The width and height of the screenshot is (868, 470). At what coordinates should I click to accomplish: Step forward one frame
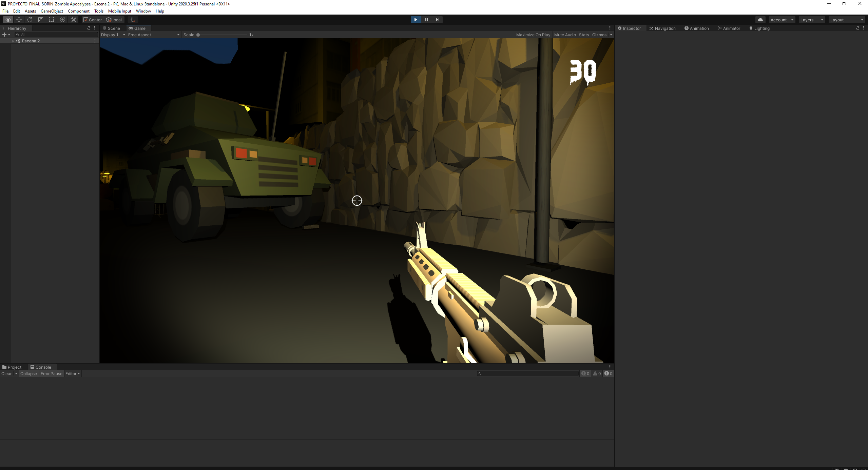[x=438, y=20]
